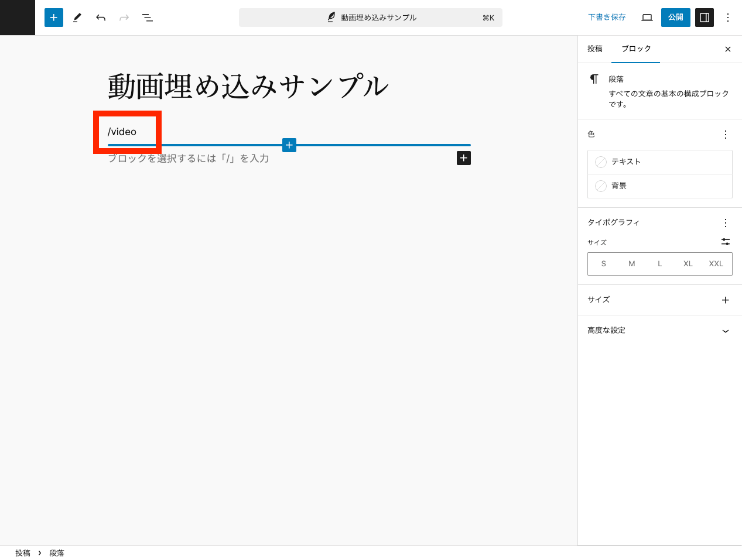Open the options three-dot menu in the top bar
This screenshot has width=742, height=560.
[x=728, y=18]
